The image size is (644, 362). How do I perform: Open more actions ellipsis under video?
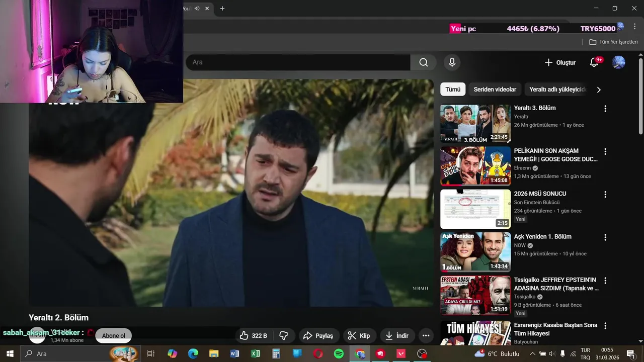426,336
